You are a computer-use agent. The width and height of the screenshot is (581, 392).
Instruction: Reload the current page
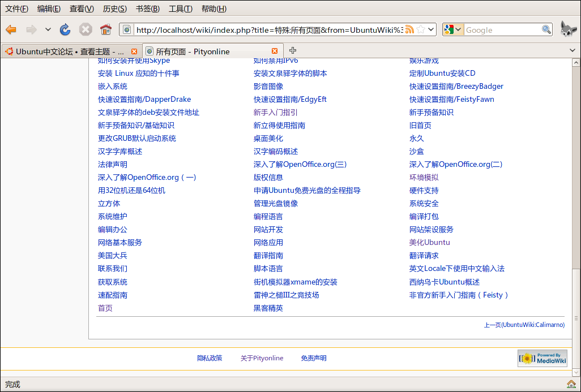[65, 29]
